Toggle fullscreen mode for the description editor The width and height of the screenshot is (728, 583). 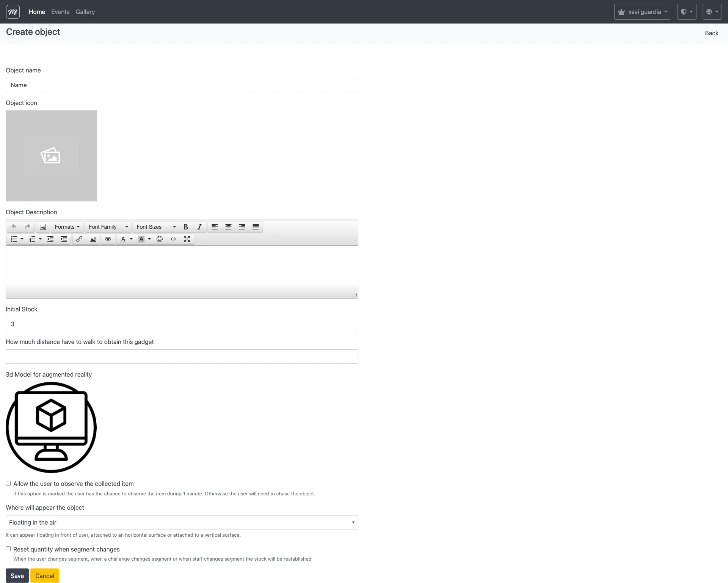coord(187,239)
